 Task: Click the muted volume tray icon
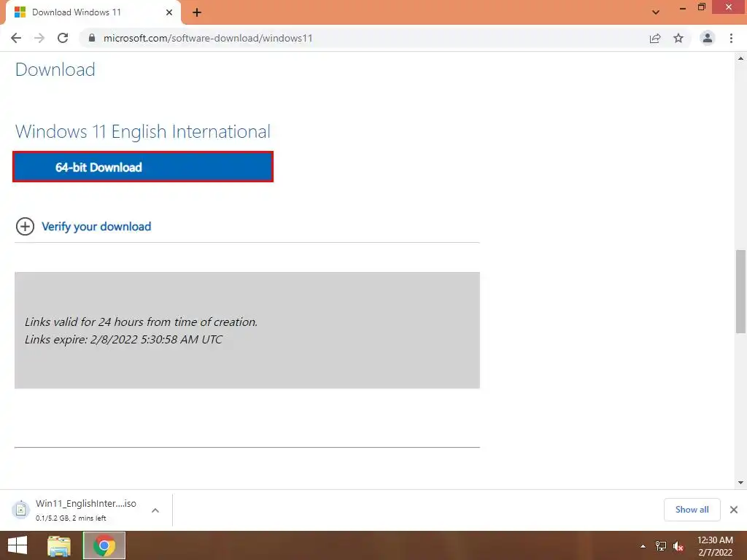(x=678, y=545)
